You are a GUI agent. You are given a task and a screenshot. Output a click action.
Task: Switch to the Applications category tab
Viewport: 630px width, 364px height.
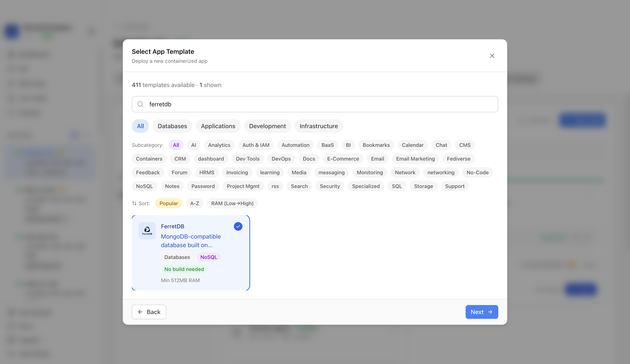pos(218,126)
